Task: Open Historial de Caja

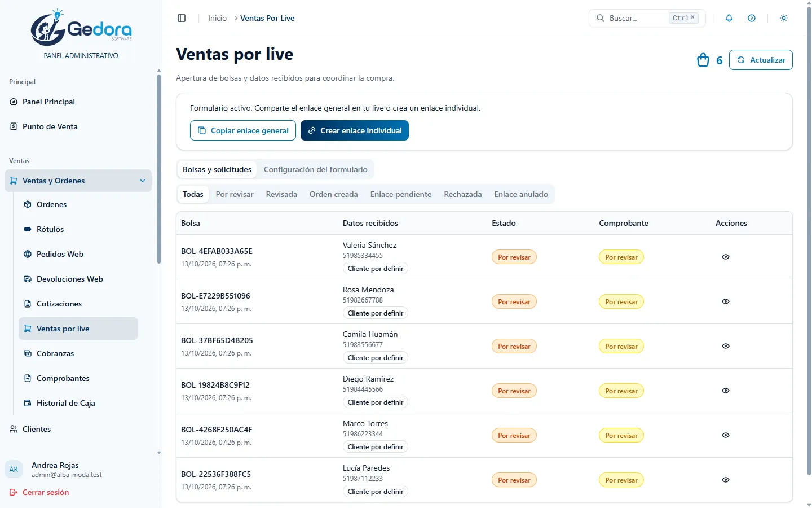Action: pos(78,403)
